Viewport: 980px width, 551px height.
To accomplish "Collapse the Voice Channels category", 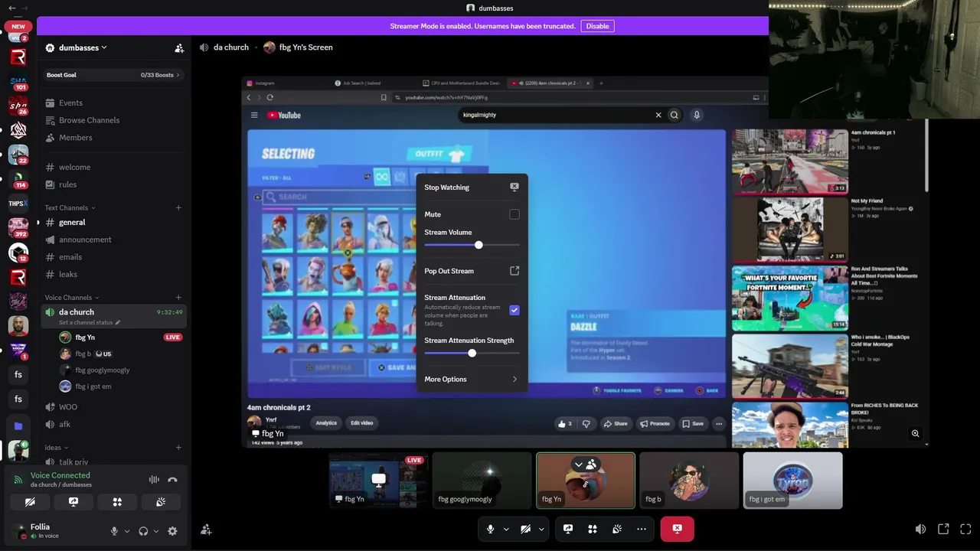I will pyautogui.click(x=71, y=298).
